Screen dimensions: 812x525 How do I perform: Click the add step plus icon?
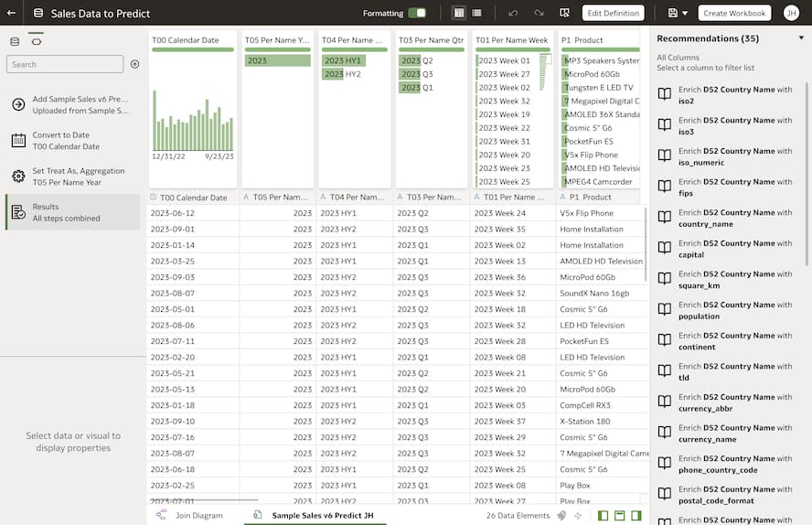(134, 64)
